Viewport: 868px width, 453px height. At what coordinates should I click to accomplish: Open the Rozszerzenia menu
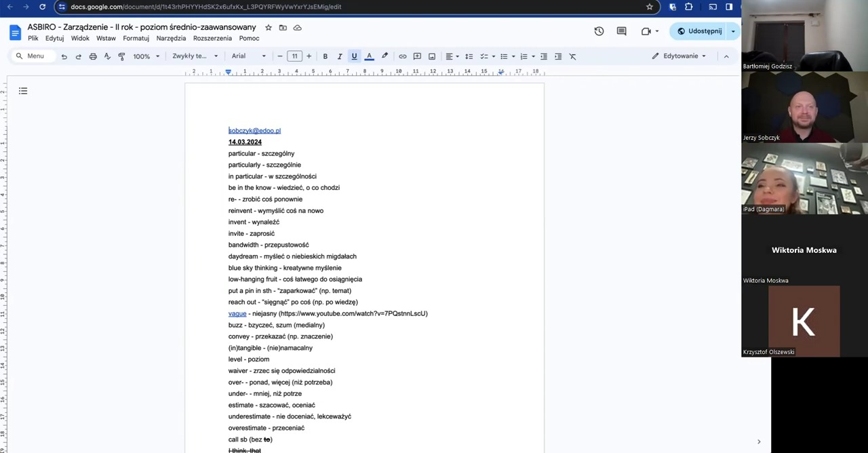pos(212,39)
